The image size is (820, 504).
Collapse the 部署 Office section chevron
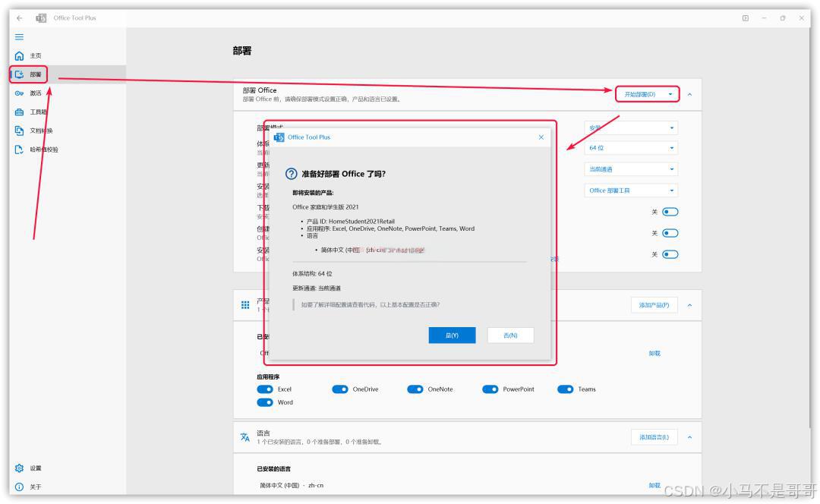689,95
